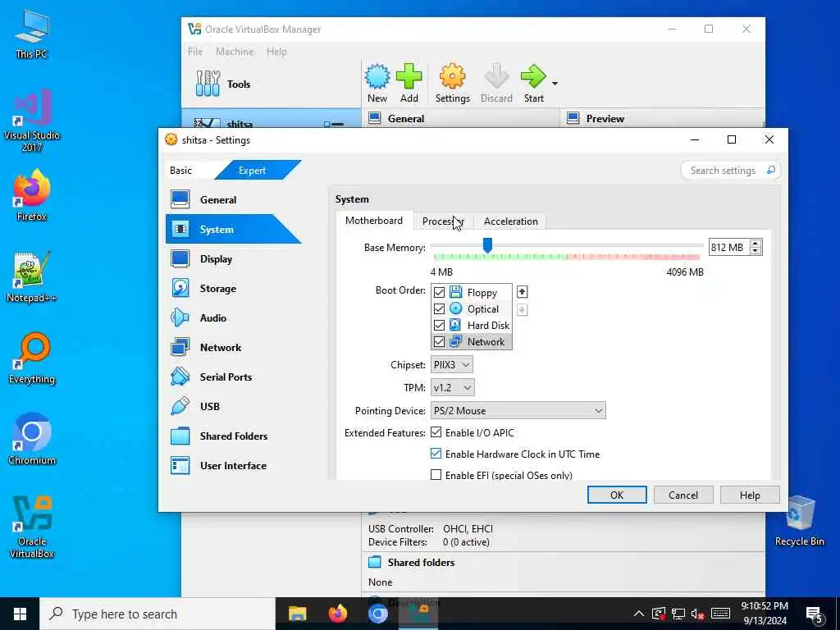840x630 pixels.
Task: Expand Pointing Device PS/2 Mouse dropdown
Action: click(518, 411)
